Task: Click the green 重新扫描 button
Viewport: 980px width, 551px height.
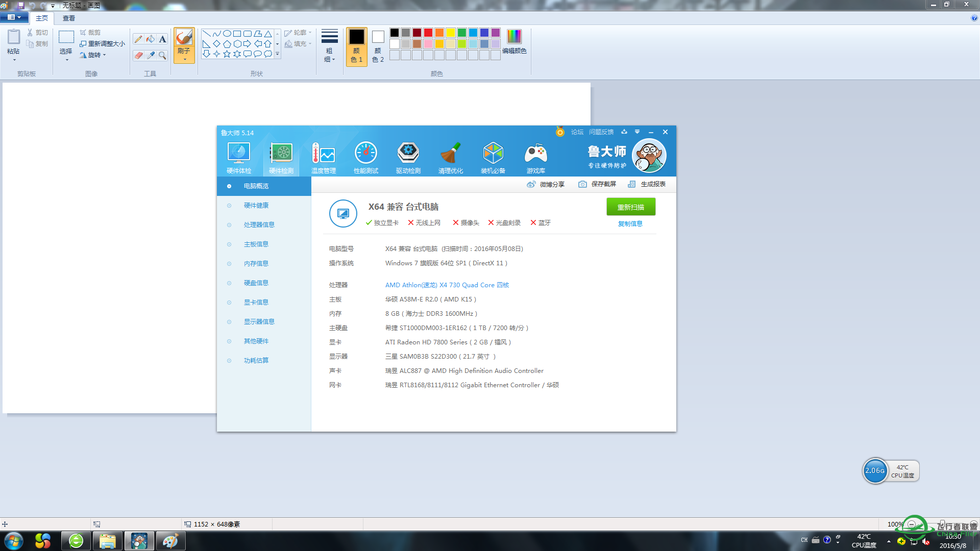Action: (x=630, y=207)
